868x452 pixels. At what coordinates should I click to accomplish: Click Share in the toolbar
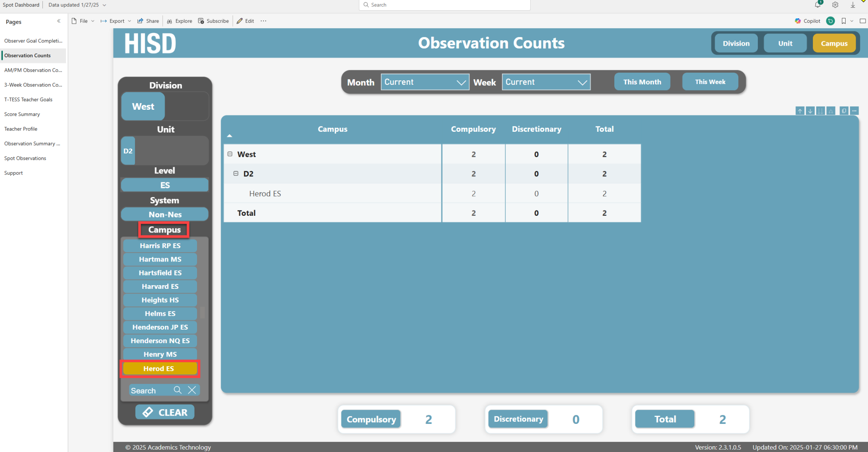[x=148, y=21]
